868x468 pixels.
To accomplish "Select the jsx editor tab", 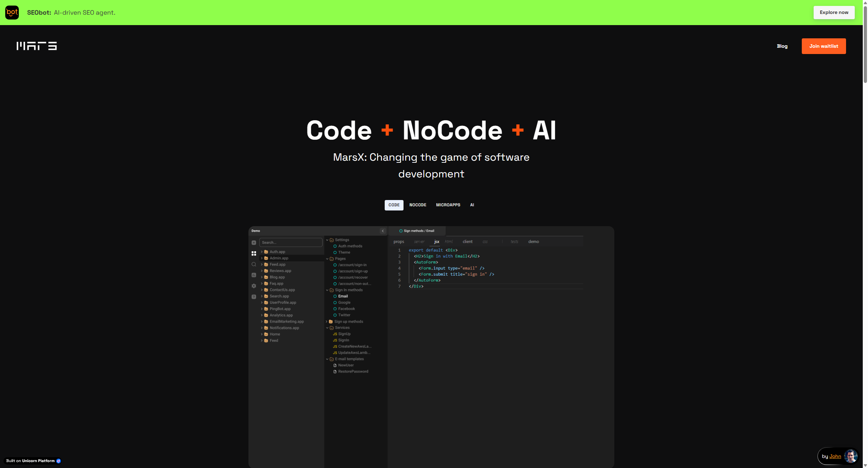I will [437, 241].
